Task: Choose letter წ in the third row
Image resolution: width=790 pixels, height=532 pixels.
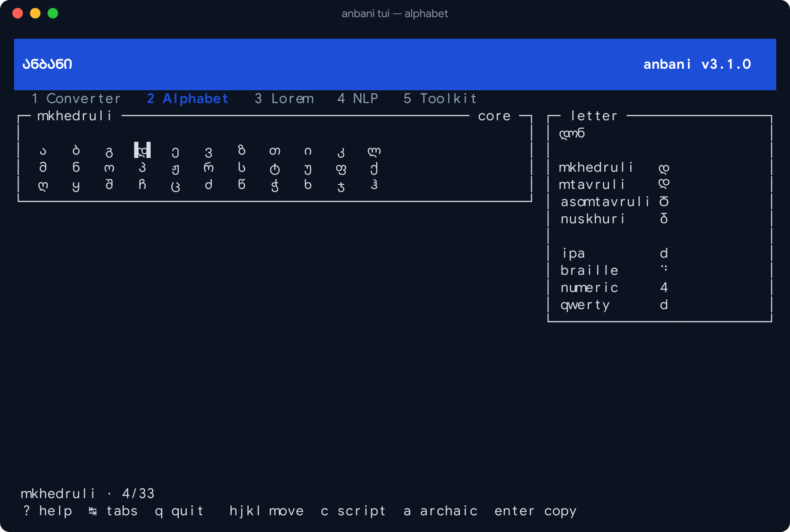Action: pos(241,185)
